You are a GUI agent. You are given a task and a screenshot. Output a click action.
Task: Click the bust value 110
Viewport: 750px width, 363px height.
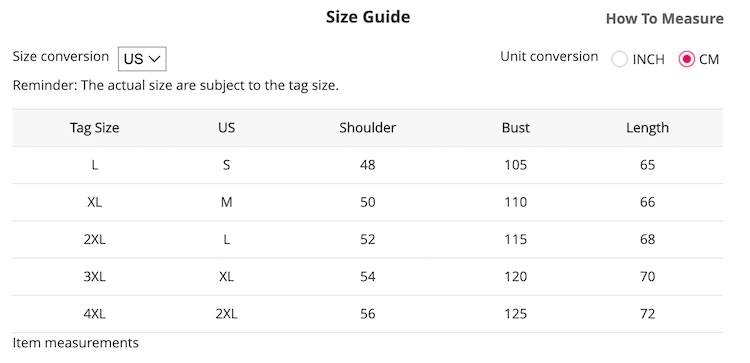coord(516,202)
